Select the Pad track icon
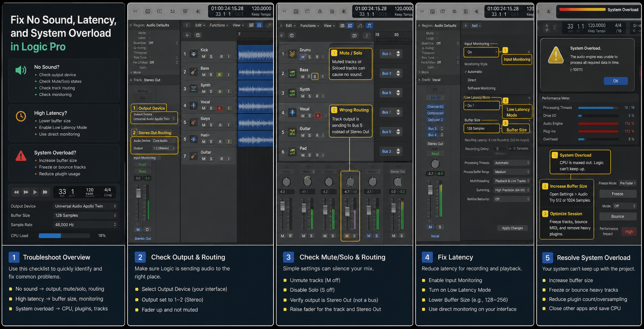644x329 pixels. click(x=293, y=152)
